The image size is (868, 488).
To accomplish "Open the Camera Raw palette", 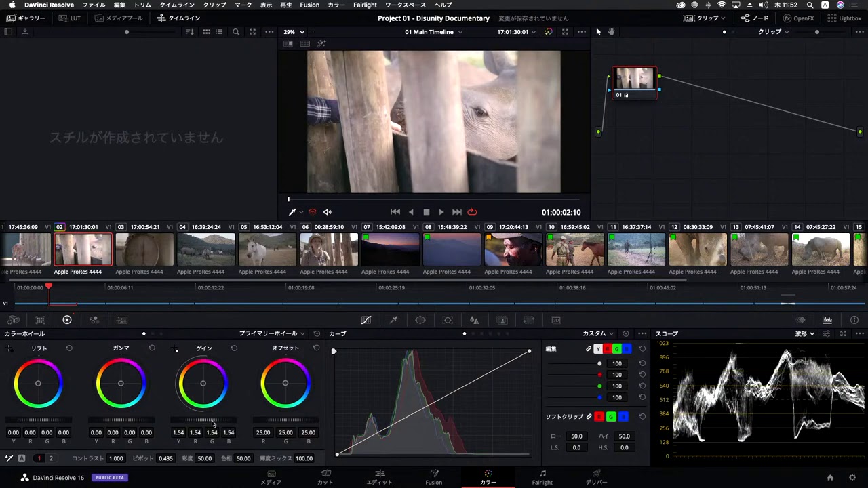I will coord(14,320).
